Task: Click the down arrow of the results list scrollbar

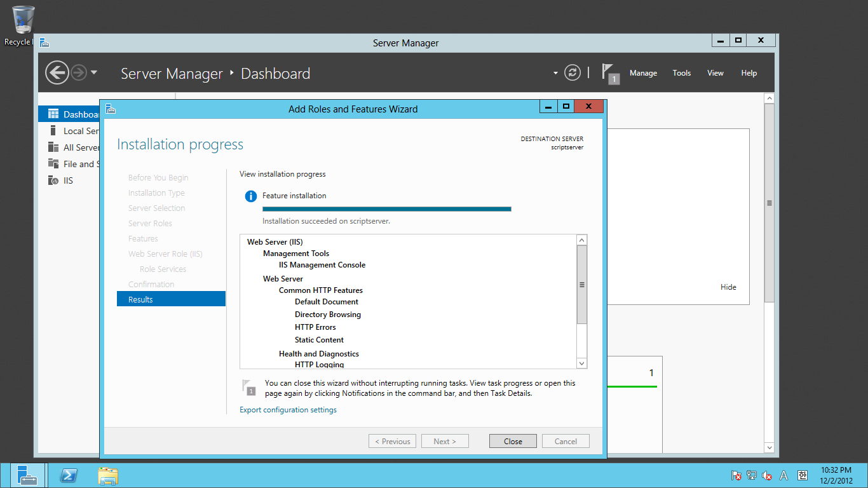Action: [581, 363]
